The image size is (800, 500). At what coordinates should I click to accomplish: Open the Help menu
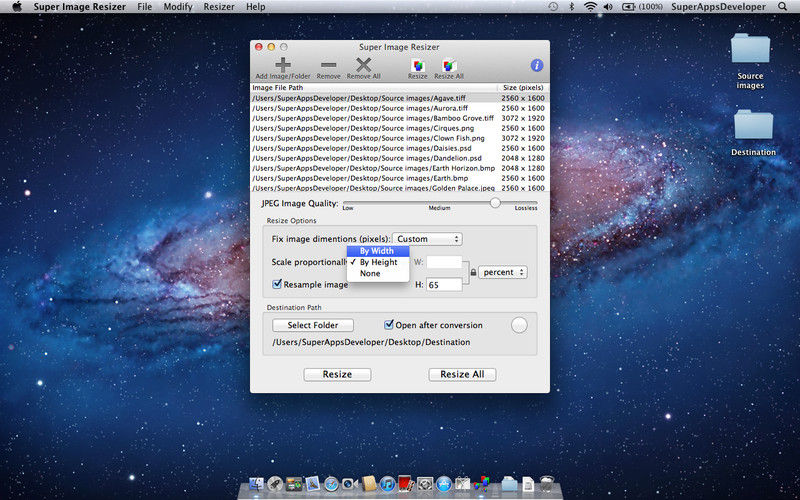pos(256,7)
